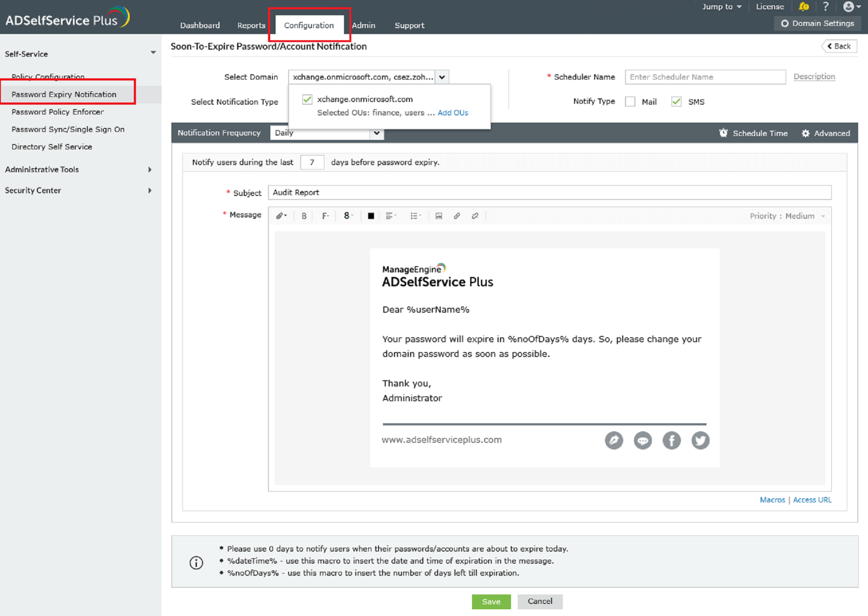The image size is (868, 616).
Task: Click the Add OUs link
Action: point(452,113)
